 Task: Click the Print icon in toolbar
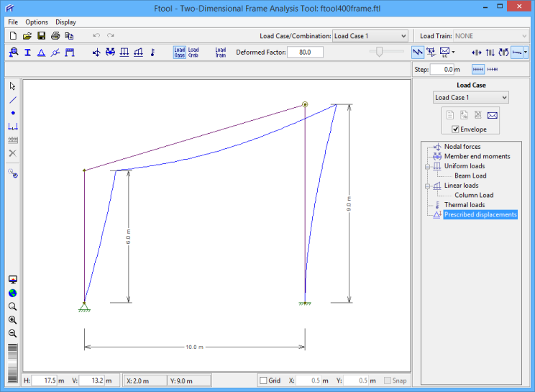[x=55, y=35]
